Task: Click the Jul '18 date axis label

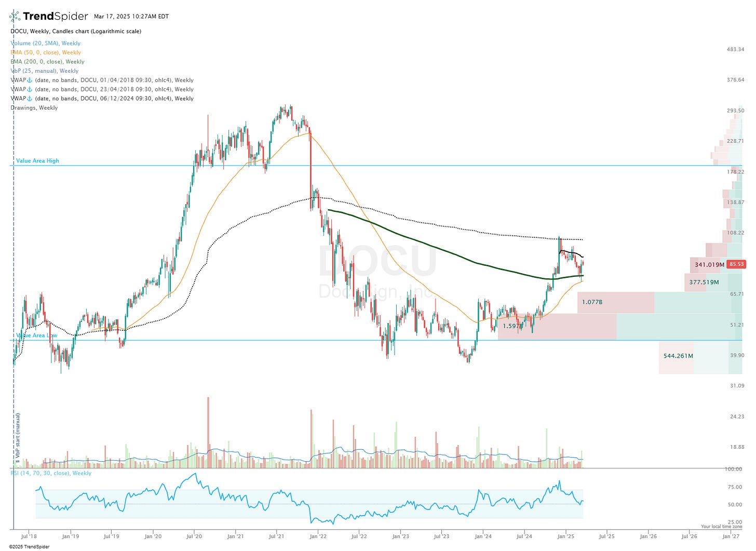Action: coord(29,536)
